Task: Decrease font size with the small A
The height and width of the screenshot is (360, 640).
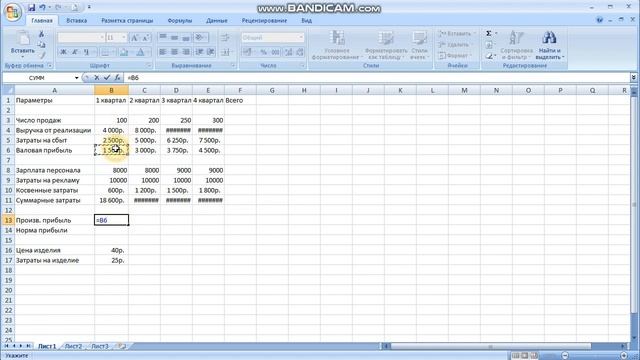Action: tap(146, 38)
